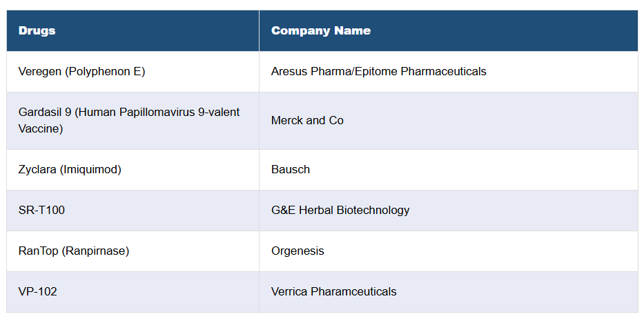Click the Bausch company cell
Image resolution: width=644 pixels, height=321 pixels.
pyautogui.click(x=291, y=169)
